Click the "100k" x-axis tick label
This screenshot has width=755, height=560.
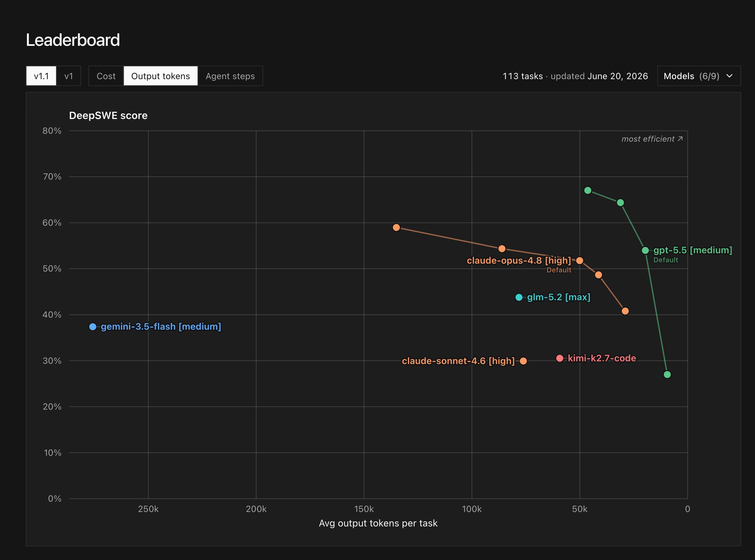pyautogui.click(x=472, y=509)
